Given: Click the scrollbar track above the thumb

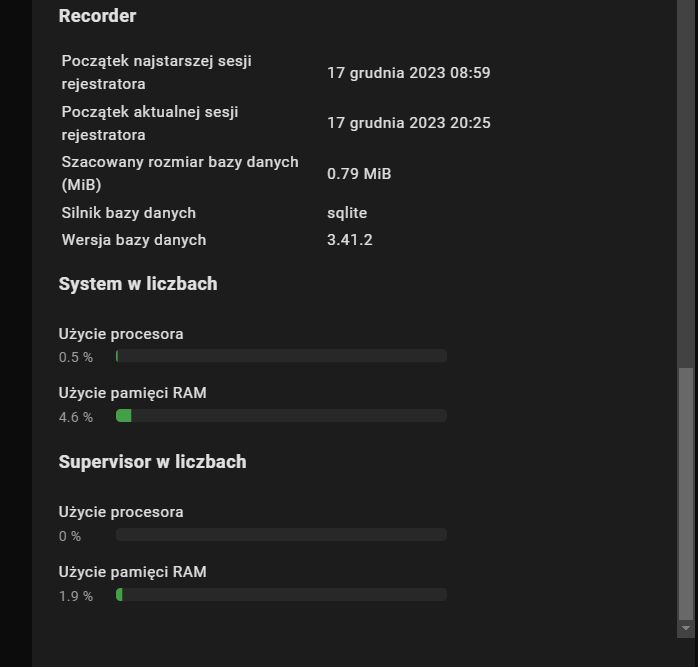Looking at the screenshot, I should coord(686,183).
